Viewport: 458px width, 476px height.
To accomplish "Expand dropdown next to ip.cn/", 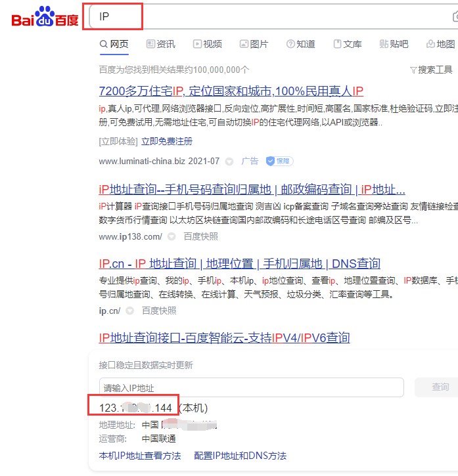I will pos(129,311).
